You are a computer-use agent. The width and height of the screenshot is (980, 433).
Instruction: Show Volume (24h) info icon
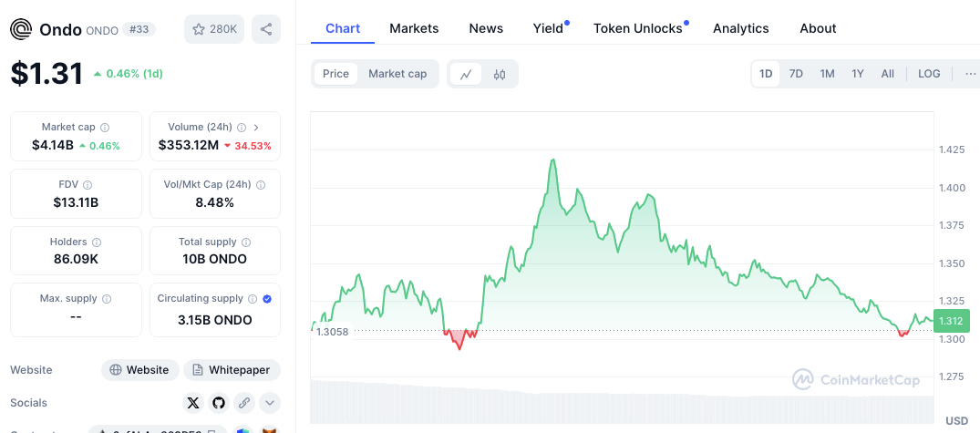(242, 128)
